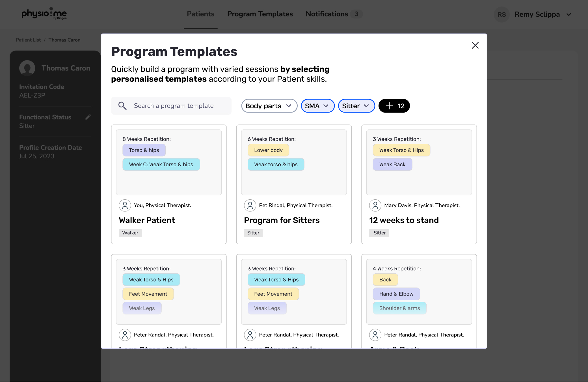Screen dimensions: 588x382
Task: Go to Patient List breadcrumb
Action: coord(28,40)
